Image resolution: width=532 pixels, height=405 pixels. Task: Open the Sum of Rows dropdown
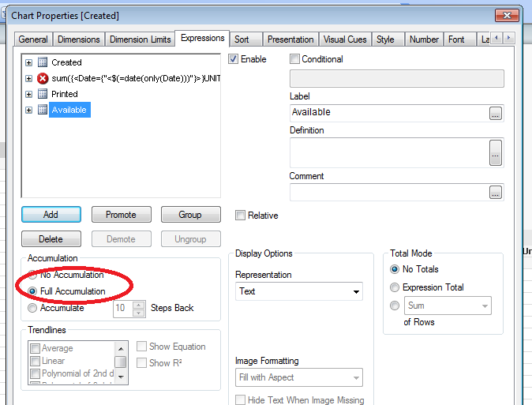[448, 306]
